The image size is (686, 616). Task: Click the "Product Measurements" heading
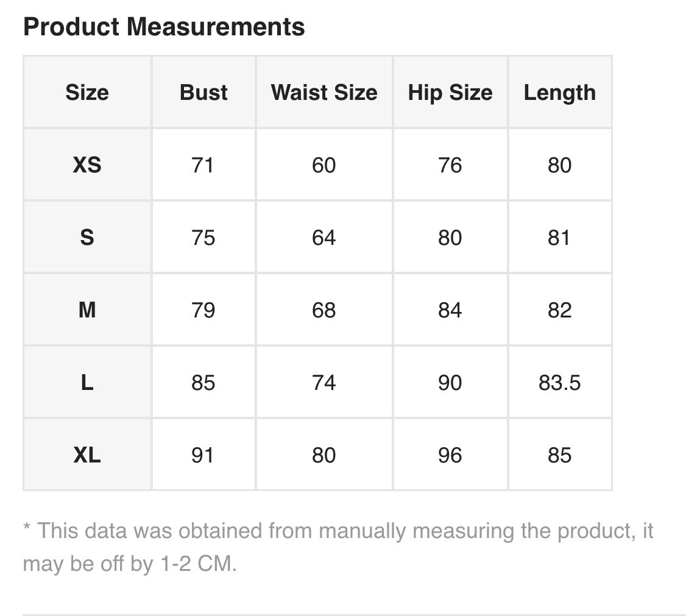(164, 27)
